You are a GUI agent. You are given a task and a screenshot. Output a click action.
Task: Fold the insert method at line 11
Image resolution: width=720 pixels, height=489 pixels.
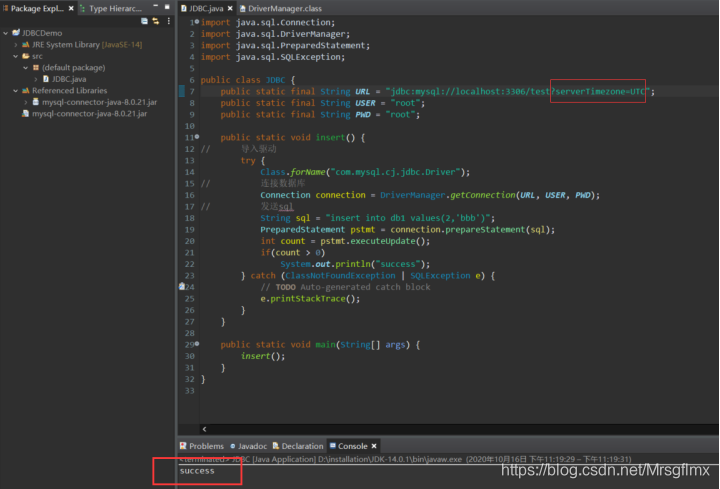coord(197,136)
